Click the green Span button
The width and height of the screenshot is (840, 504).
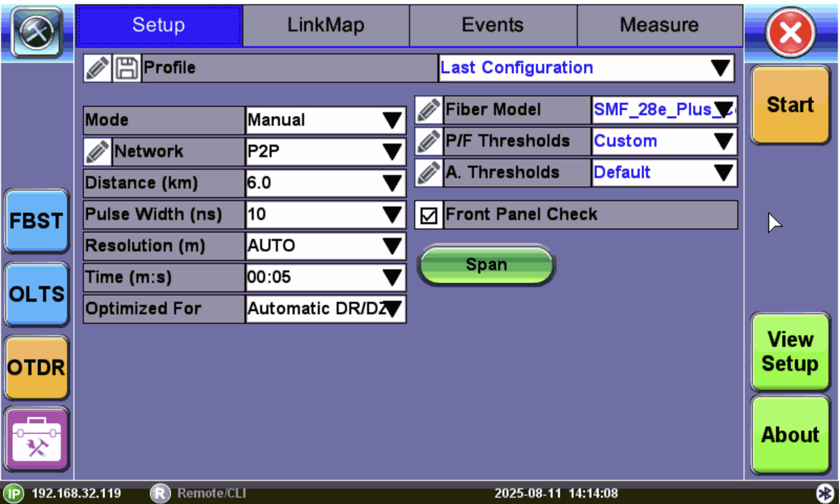486,265
